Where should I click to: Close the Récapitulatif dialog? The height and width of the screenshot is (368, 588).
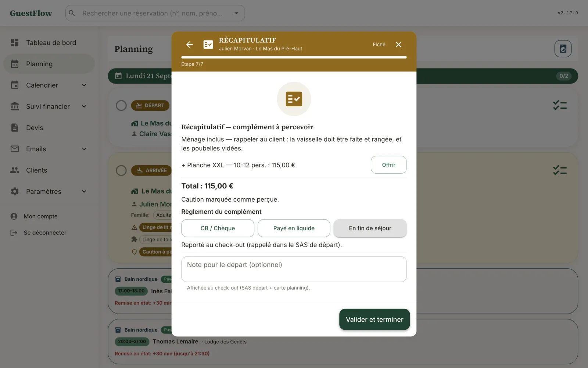tap(398, 45)
